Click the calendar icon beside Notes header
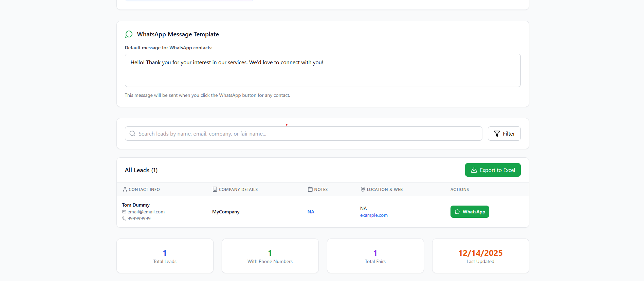 (x=310, y=189)
